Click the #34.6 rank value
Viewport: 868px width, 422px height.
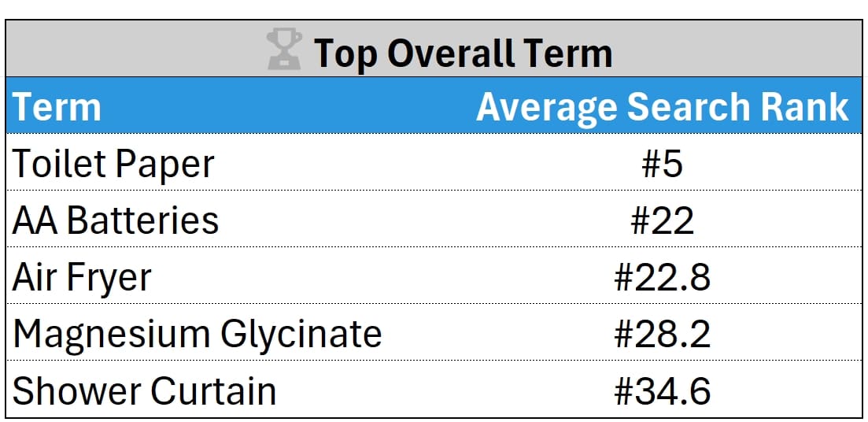[x=662, y=391]
